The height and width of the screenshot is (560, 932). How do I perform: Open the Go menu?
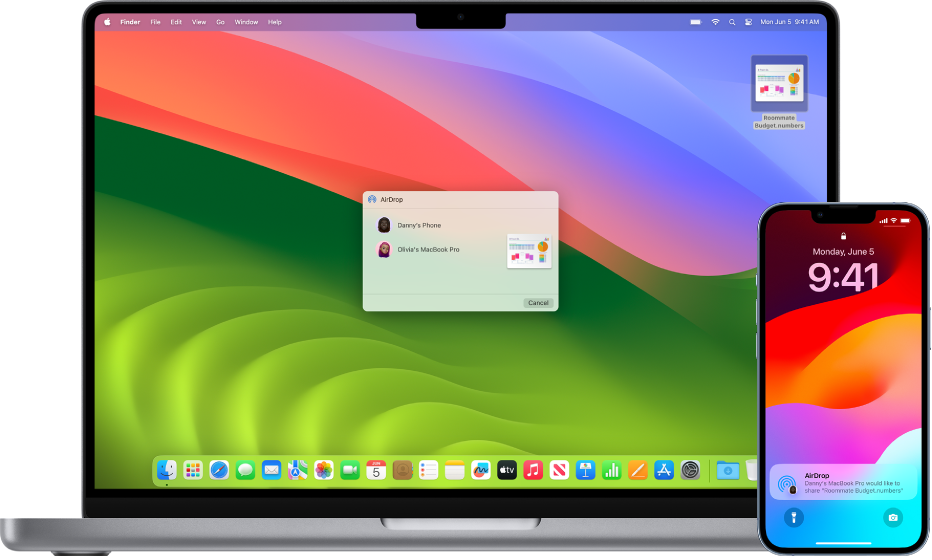220,21
